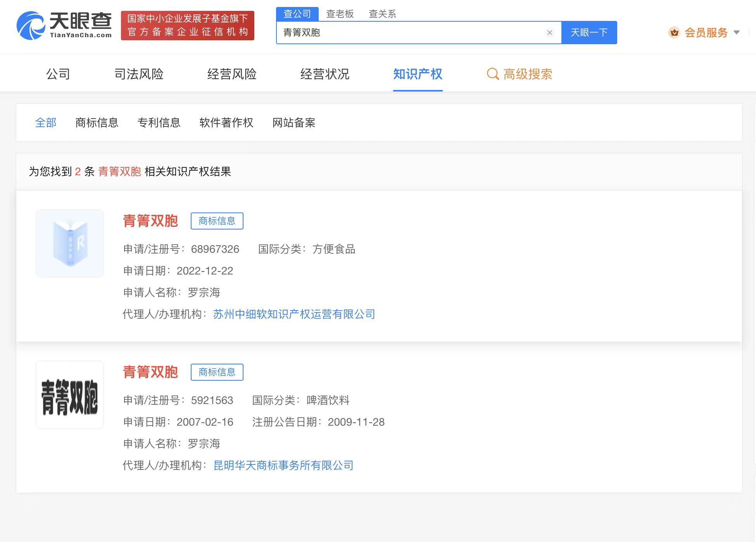The image size is (756, 542).
Task: Filter by 网站备案
Action: coord(294,123)
